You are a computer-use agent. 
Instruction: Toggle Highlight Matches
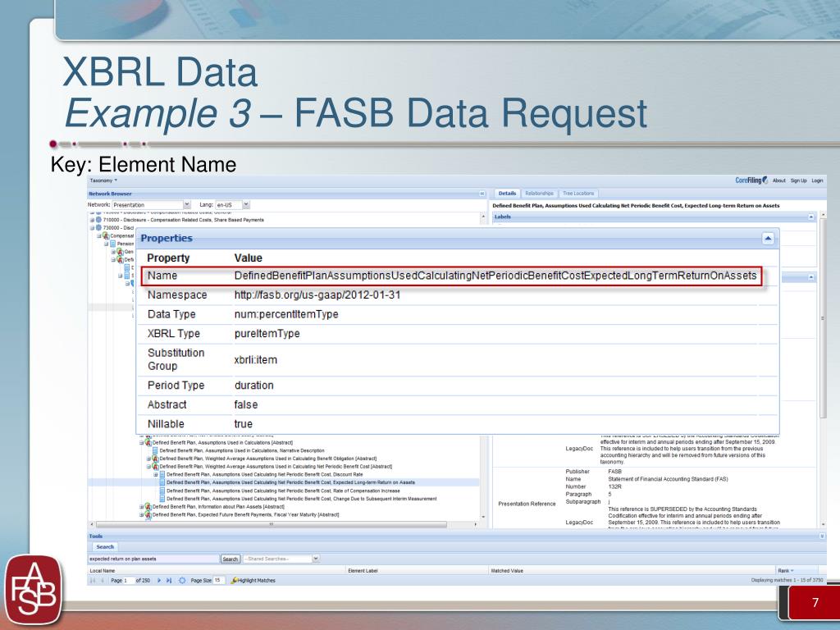click(253, 581)
